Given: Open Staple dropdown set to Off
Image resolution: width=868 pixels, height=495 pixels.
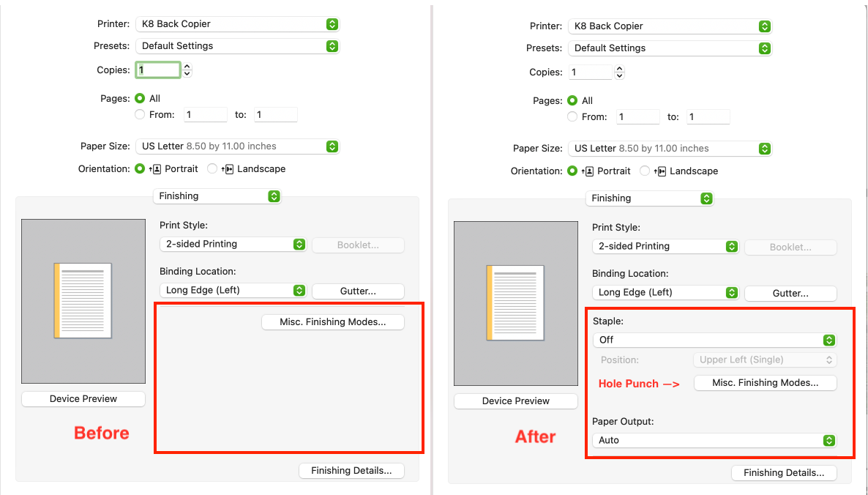Looking at the screenshot, I should point(714,340).
